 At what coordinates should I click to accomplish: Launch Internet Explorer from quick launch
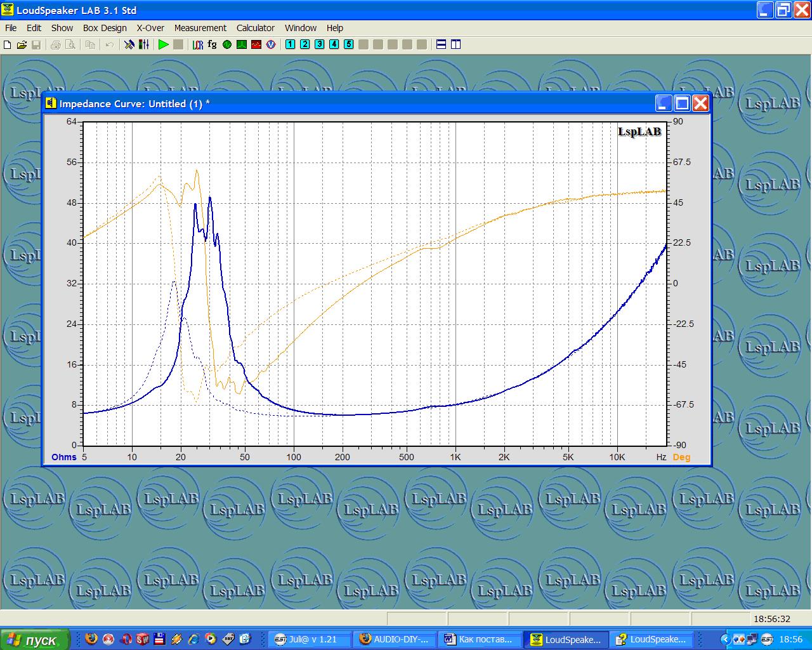point(193,639)
